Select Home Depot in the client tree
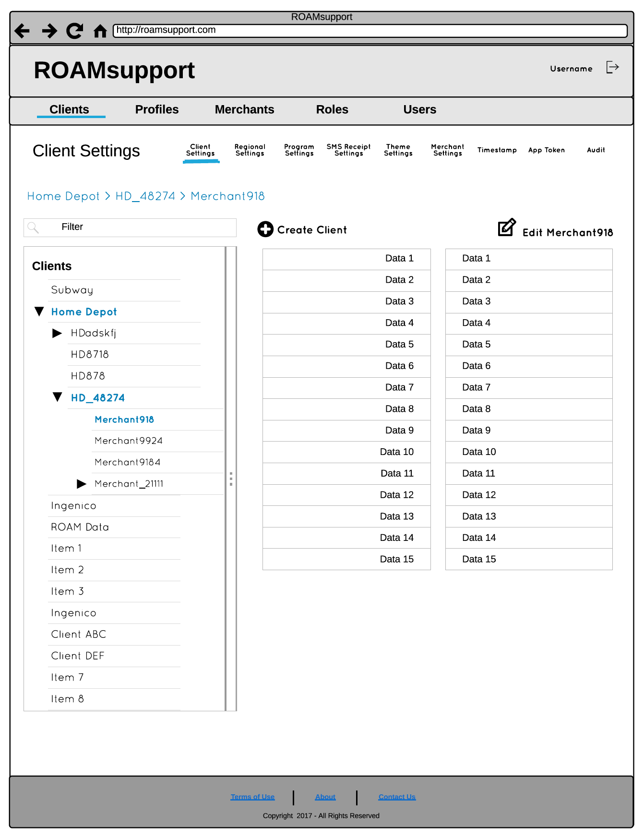 [84, 312]
